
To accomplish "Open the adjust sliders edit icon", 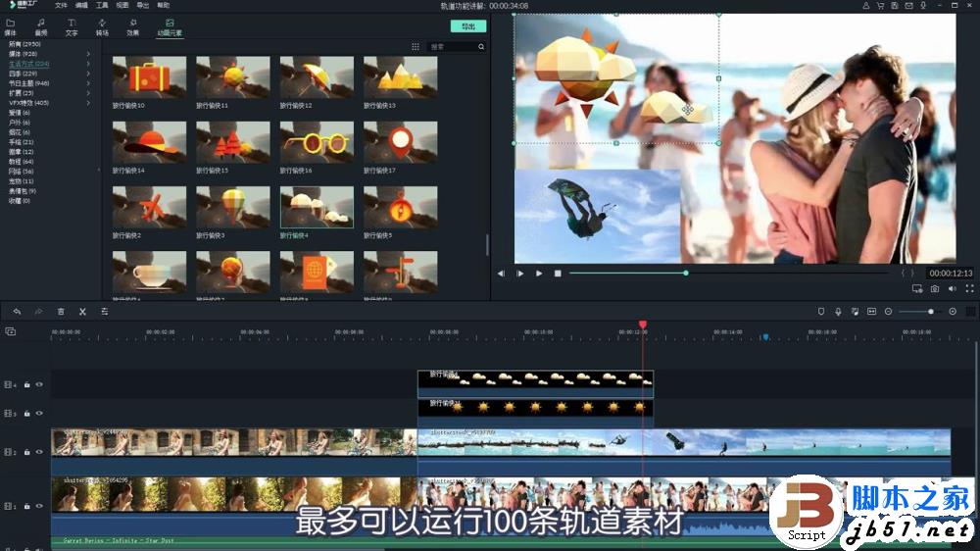I will [105, 312].
